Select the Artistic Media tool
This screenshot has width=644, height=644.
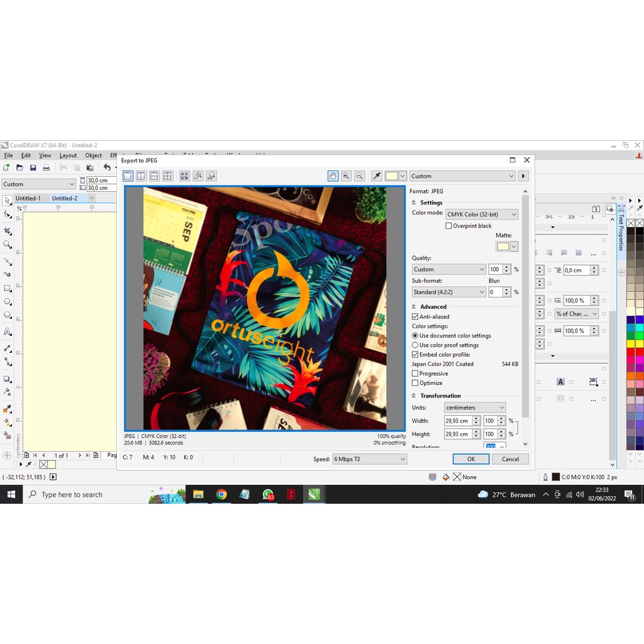(x=7, y=274)
